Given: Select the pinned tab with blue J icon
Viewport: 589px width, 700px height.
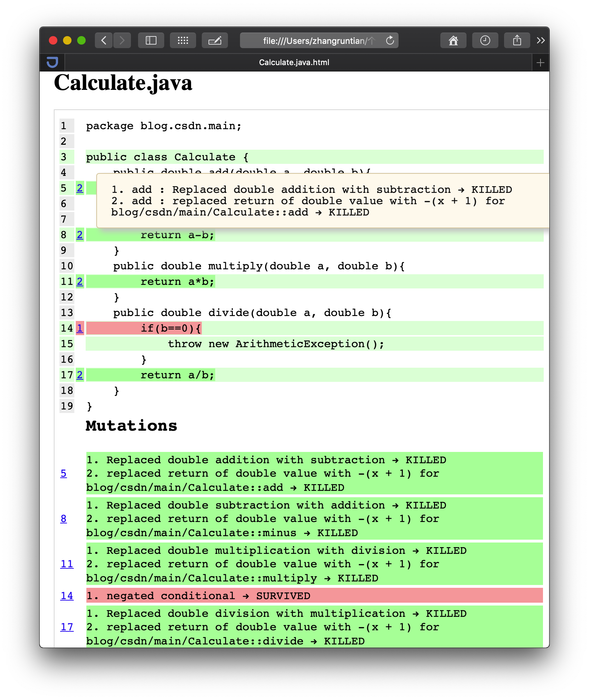Looking at the screenshot, I should click(x=52, y=62).
